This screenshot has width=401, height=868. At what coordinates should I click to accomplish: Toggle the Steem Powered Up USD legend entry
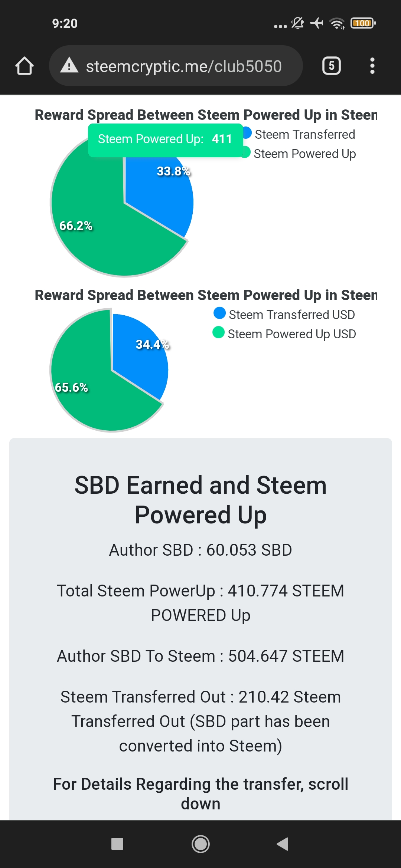(x=284, y=334)
